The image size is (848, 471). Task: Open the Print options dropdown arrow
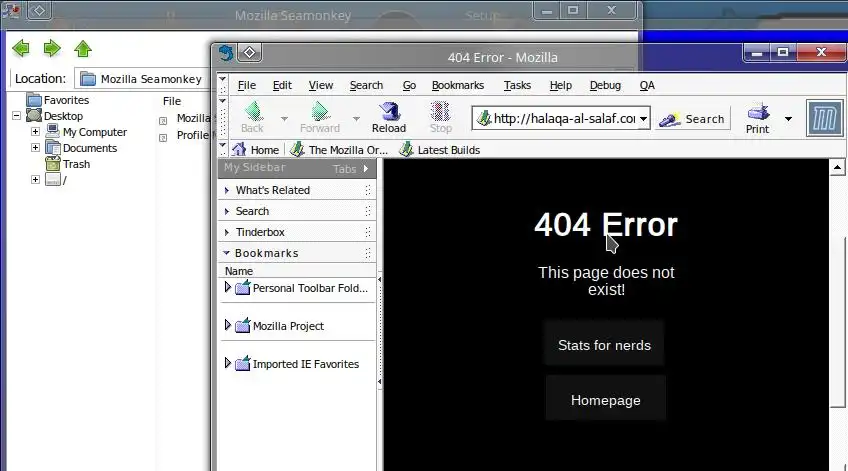(x=789, y=118)
